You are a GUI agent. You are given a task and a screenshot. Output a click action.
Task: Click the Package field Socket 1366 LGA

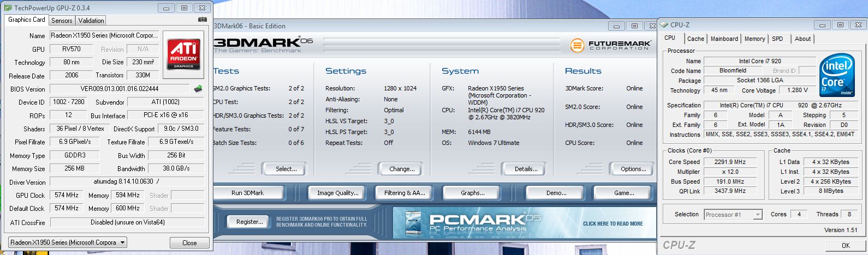[759, 80]
